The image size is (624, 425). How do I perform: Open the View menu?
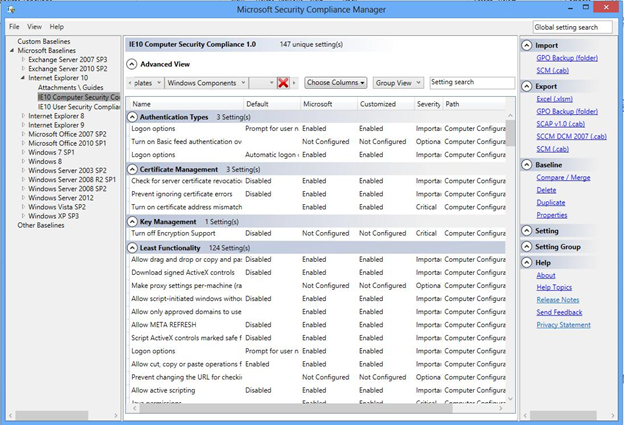point(35,26)
